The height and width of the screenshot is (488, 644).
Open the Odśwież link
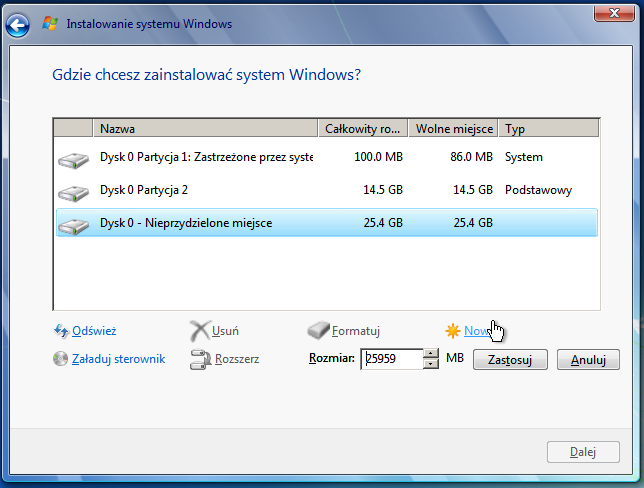(94, 331)
